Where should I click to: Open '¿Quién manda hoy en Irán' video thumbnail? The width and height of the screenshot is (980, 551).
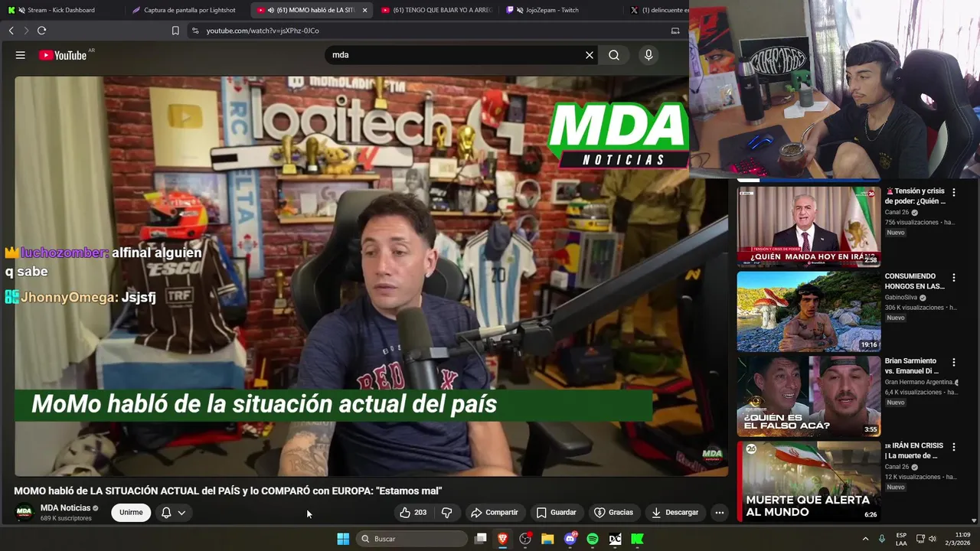pos(808,227)
